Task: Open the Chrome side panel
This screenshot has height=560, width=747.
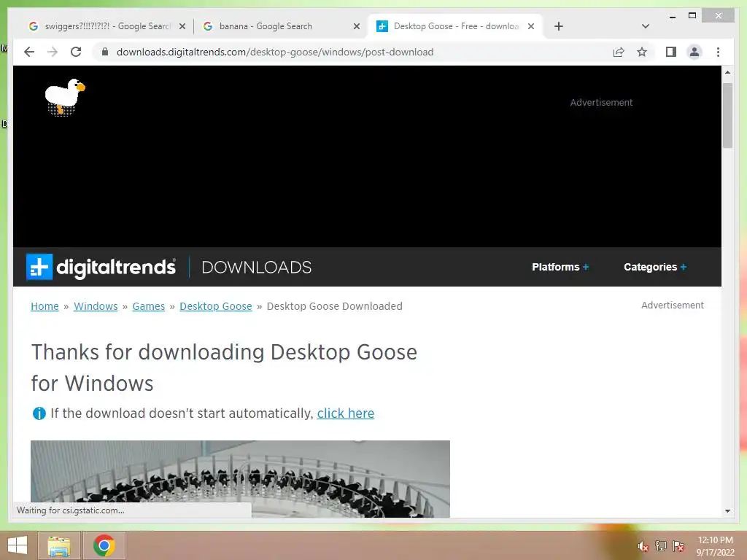Action: (x=671, y=52)
